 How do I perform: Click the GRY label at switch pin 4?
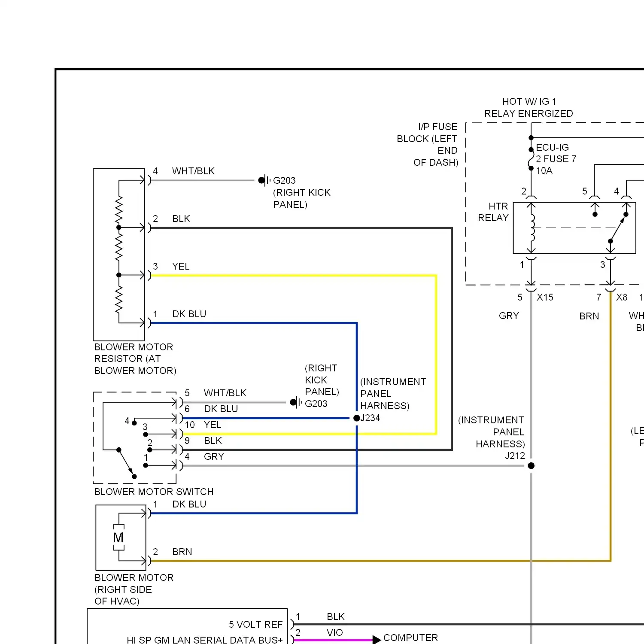(214, 456)
